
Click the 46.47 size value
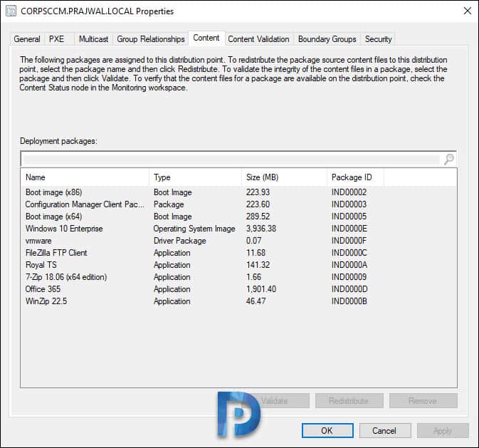click(x=256, y=301)
